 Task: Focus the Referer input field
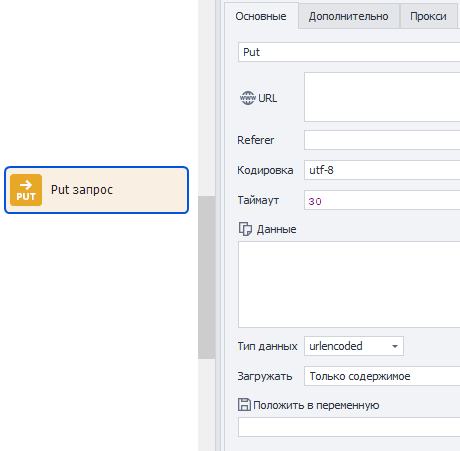click(382, 140)
